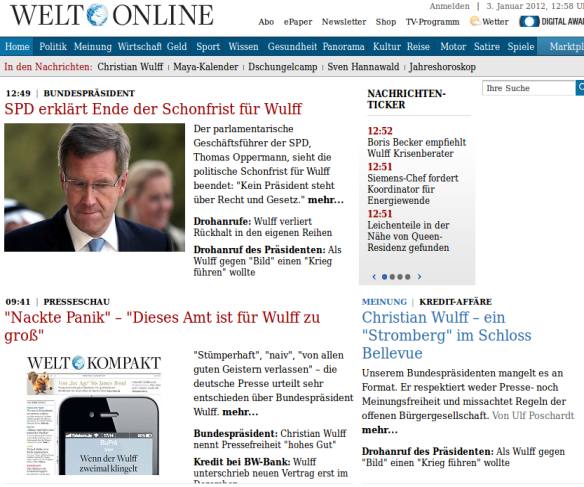Open the Sport section

pos(208,47)
